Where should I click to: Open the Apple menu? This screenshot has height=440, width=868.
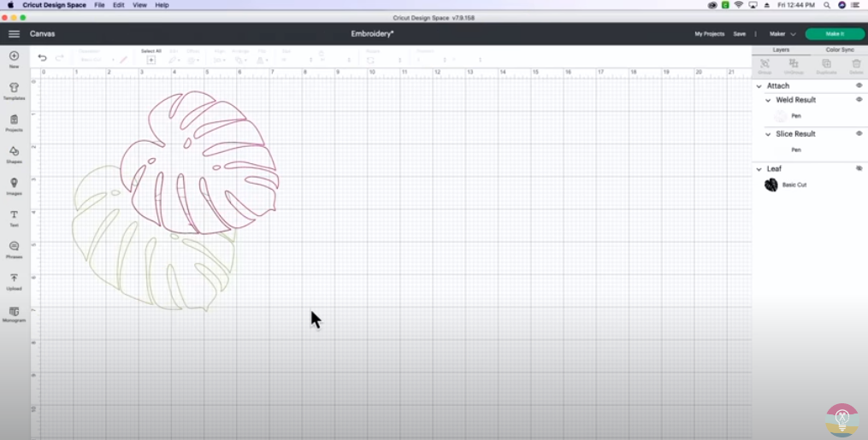click(x=10, y=5)
